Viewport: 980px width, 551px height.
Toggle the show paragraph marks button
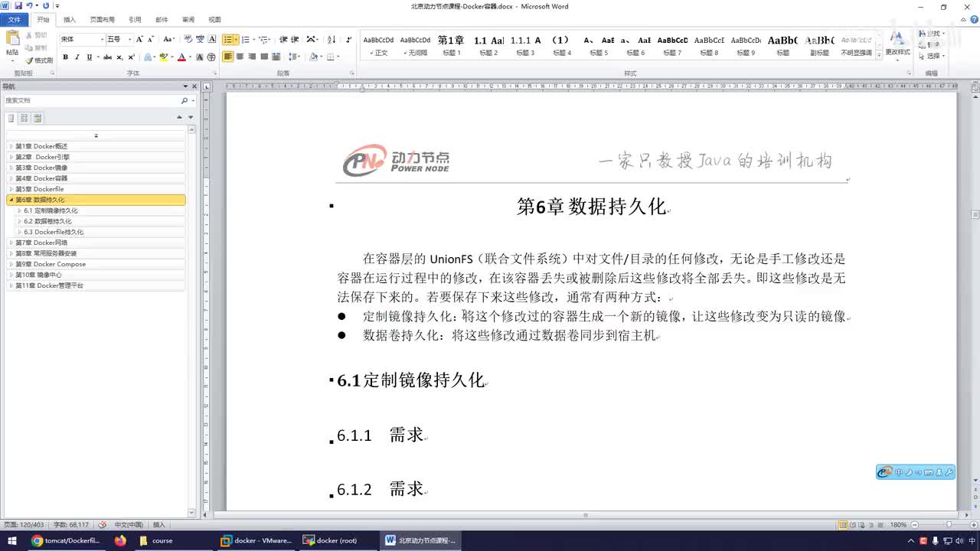(x=349, y=39)
